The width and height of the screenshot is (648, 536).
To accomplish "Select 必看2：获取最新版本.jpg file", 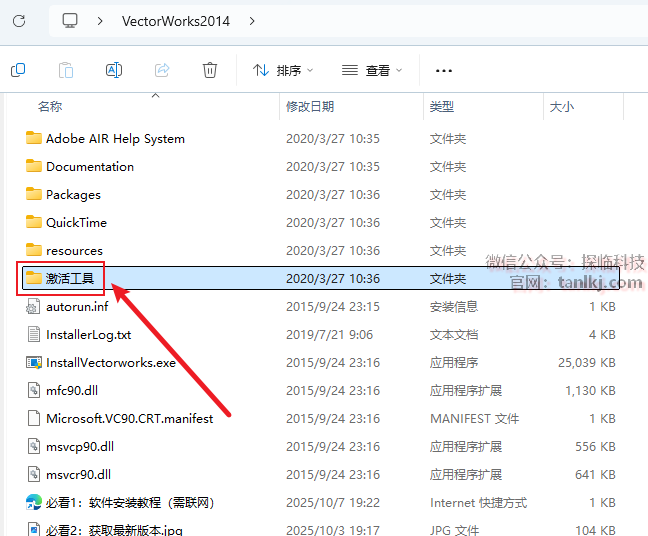I will click(114, 530).
